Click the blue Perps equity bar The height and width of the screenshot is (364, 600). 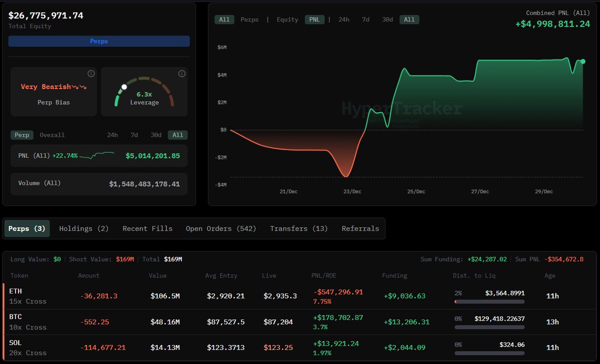pyautogui.click(x=99, y=41)
